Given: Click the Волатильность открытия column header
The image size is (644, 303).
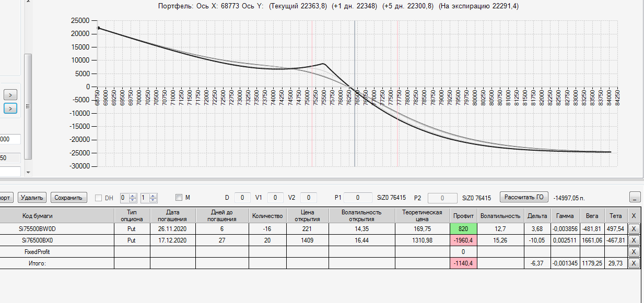Looking at the screenshot, I should coord(362,215).
